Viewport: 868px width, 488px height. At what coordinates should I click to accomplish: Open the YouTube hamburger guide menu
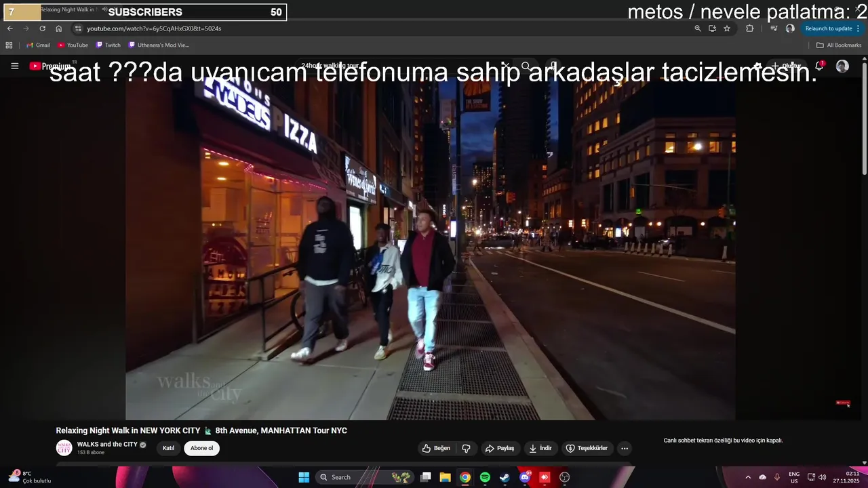[14, 66]
